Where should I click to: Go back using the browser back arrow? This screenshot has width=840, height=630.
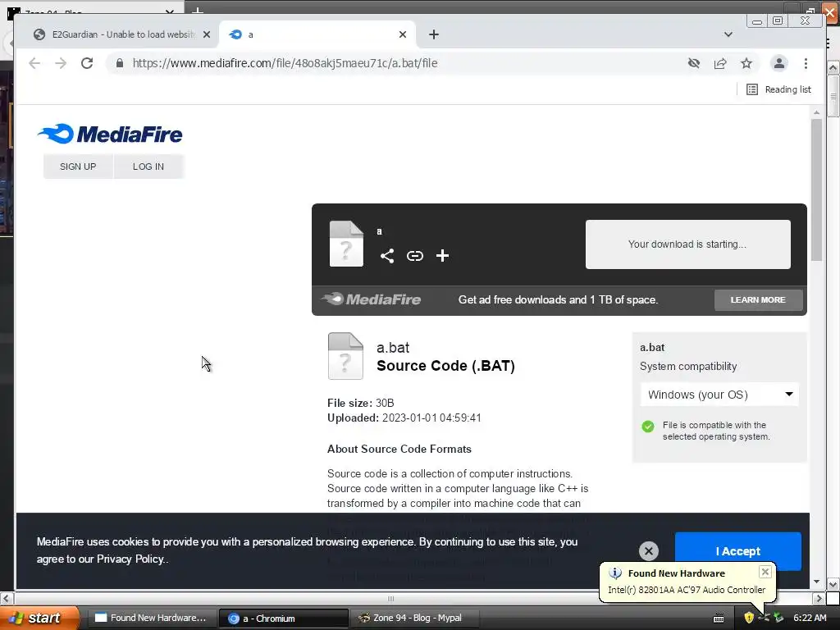coord(34,63)
